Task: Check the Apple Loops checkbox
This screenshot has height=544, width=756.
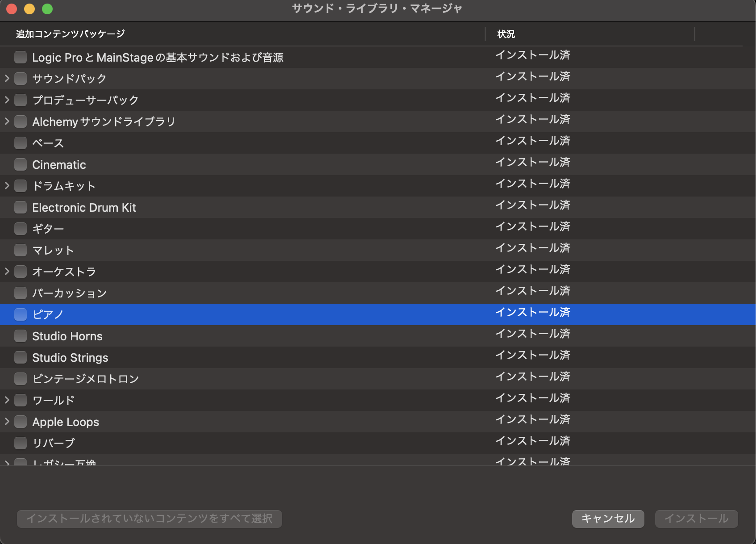Action: (21, 422)
